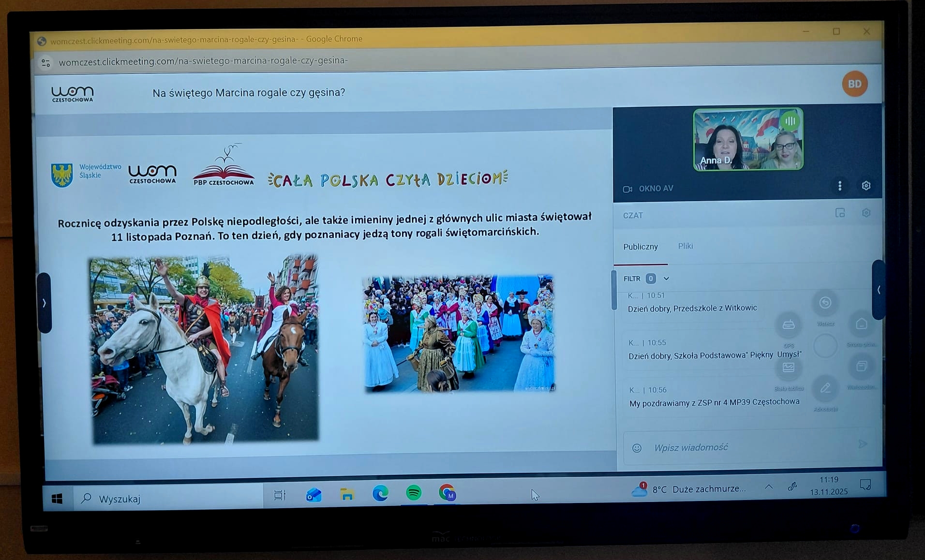
Task: Click the WOM Częstochowa header logo
Action: [x=73, y=93]
